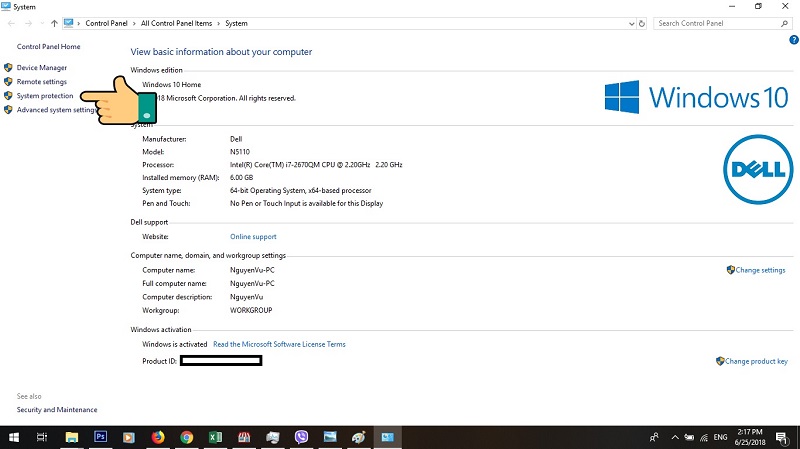The height and width of the screenshot is (449, 800).
Task: Open Device Manager from the sidebar
Action: pos(41,67)
